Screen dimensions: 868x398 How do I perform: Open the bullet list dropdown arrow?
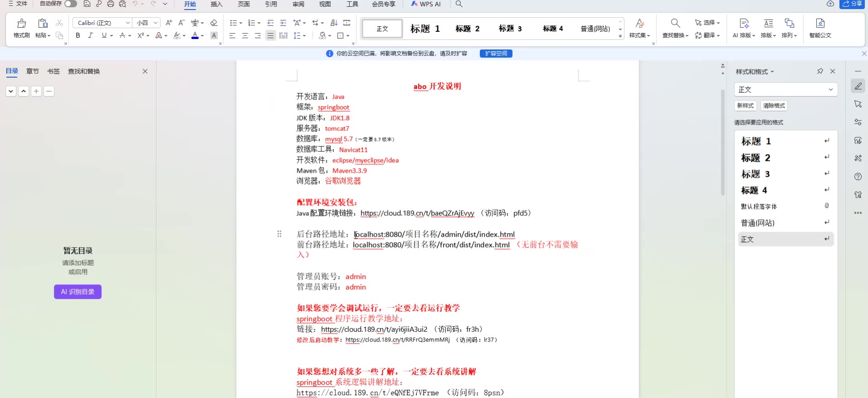click(x=241, y=23)
